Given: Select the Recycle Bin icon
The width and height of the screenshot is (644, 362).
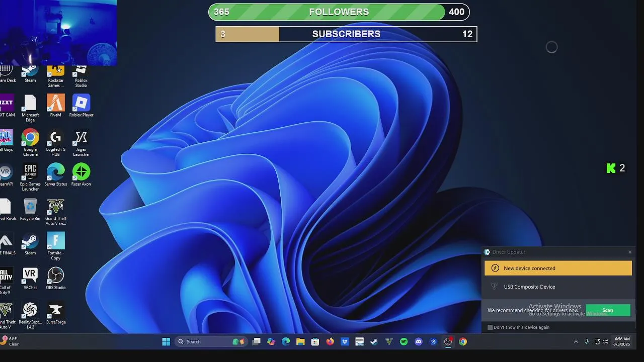Looking at the screenshot, I should [30, 210].
